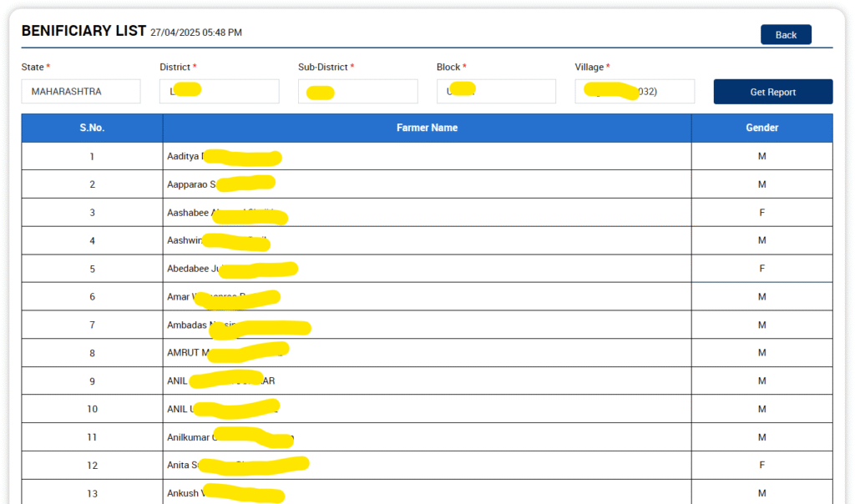Image resolution: width=855 pixels, height=504 pixels.
Task: Click the S.No. column header
Action: [x=92, y=128]
